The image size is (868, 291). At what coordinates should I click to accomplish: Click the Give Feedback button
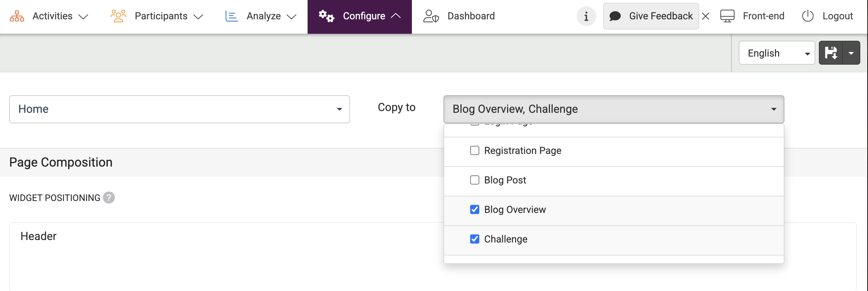pos(651,16)
